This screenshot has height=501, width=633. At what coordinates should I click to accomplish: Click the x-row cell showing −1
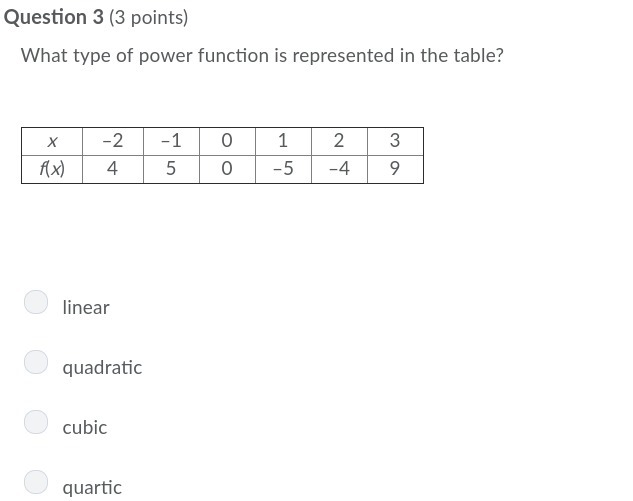[x=171, y=142]
